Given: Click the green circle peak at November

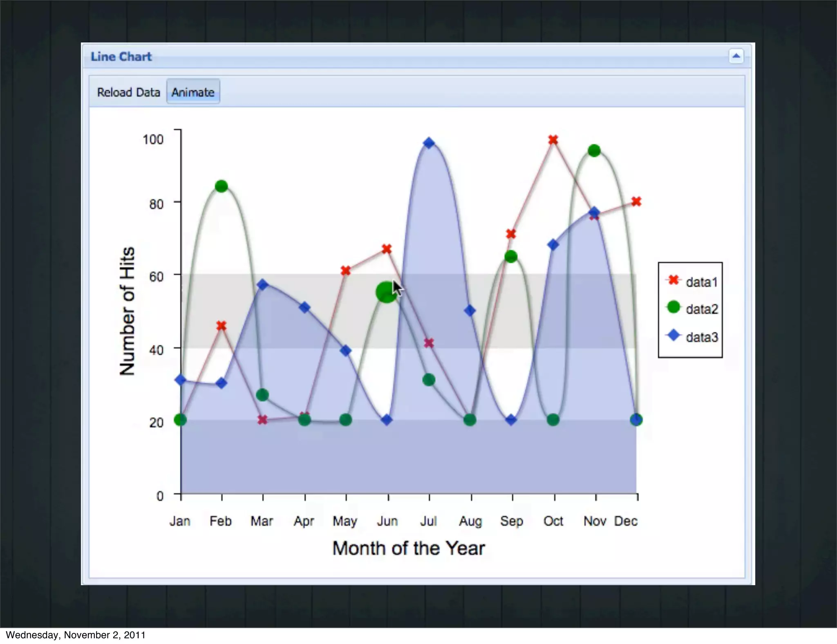Looking at the screenshot, I should coord(594,151).
